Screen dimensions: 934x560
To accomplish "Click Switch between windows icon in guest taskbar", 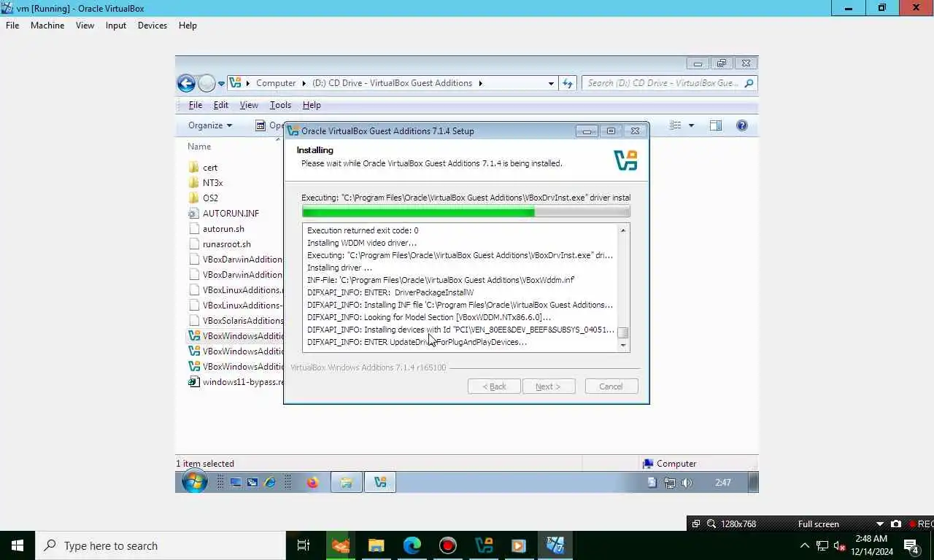I will pos(252,483).
